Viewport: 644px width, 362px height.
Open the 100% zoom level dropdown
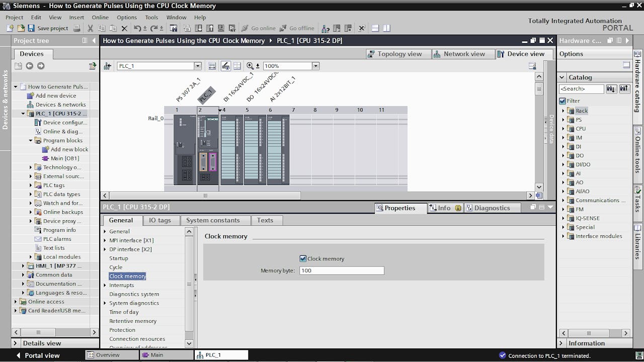315,66
